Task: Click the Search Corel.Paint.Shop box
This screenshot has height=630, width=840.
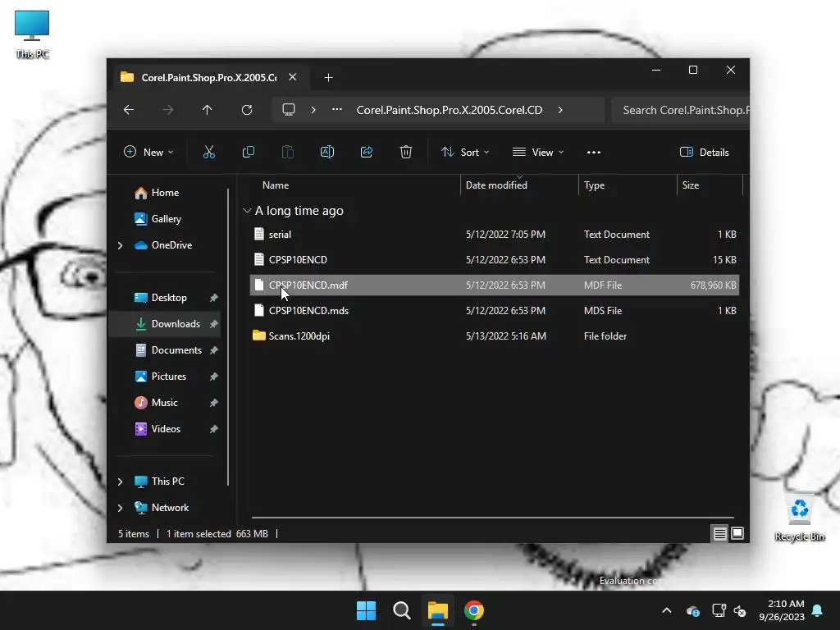Action: click(x=680, y=110)
